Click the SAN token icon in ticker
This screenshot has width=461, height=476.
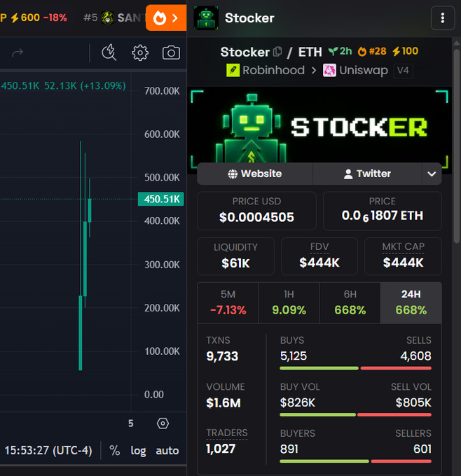pyautogui.click(x=108, y=17)
